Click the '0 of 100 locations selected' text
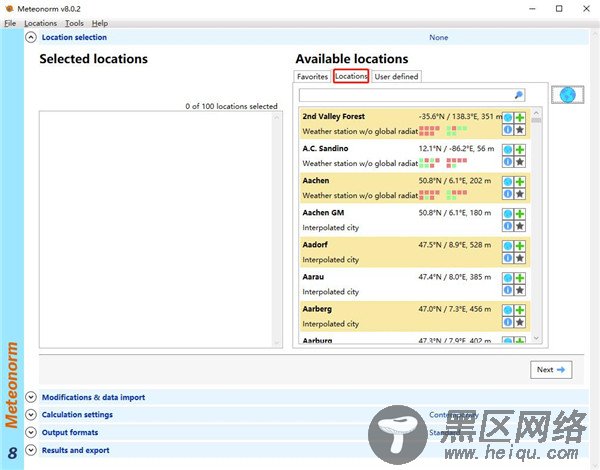Image resolution: width=600 pixels, height=470 pixels. point(232,106)
